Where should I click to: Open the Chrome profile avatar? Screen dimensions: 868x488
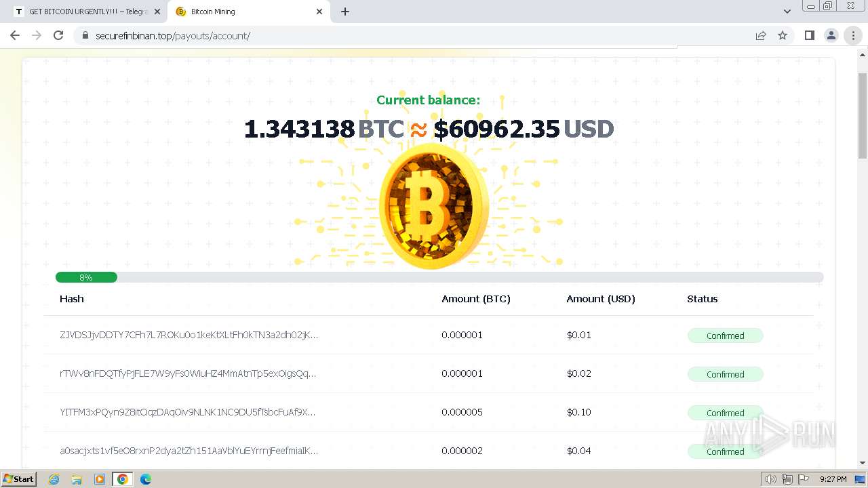831,35
